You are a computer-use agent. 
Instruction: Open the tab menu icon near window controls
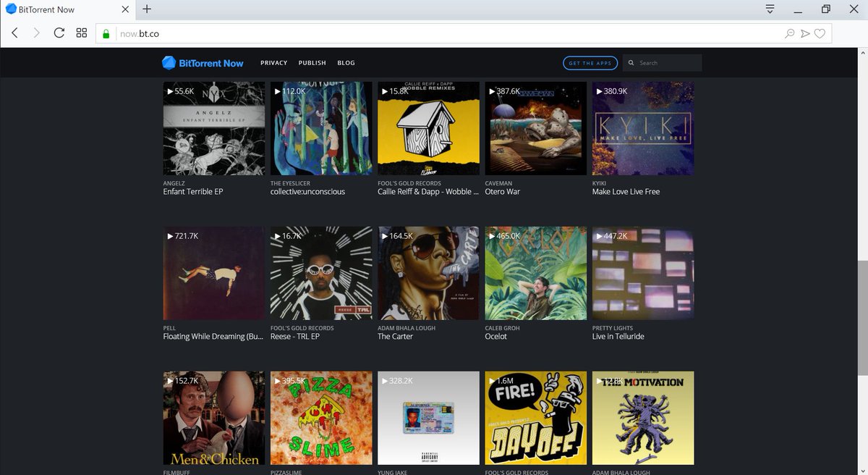770,9
